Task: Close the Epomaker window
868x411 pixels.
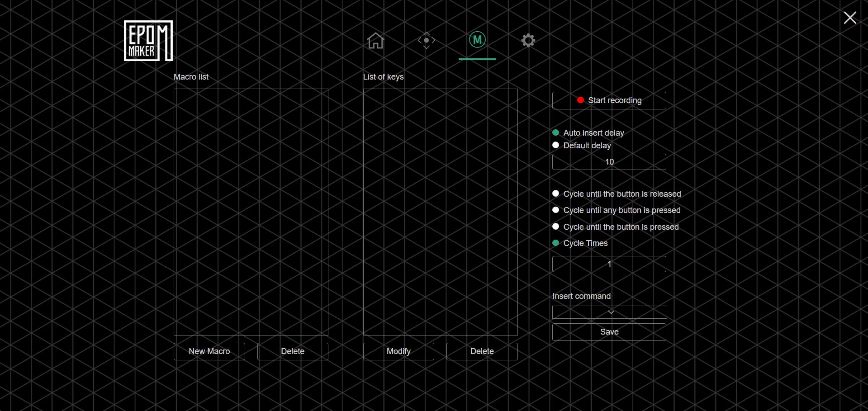Action: 849,18
